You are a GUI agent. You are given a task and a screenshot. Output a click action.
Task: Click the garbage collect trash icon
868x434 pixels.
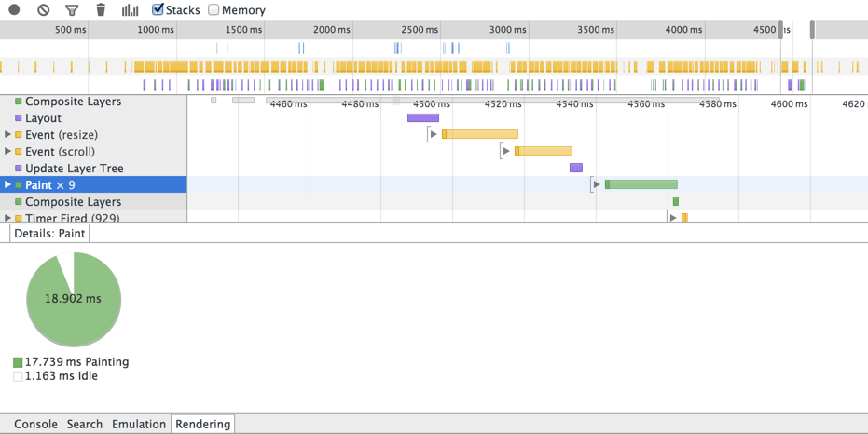tap(101, 10)
